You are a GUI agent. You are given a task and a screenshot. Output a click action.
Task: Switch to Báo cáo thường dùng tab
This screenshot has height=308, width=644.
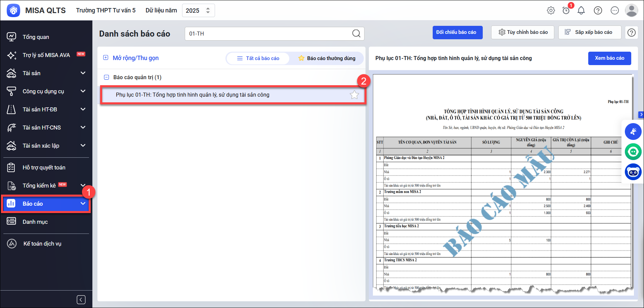(x=327, y=58)
